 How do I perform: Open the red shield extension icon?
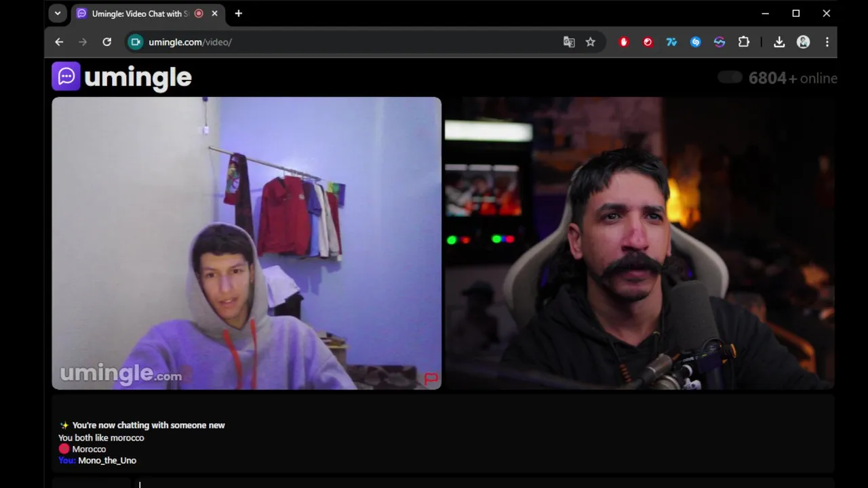point(624,42)
